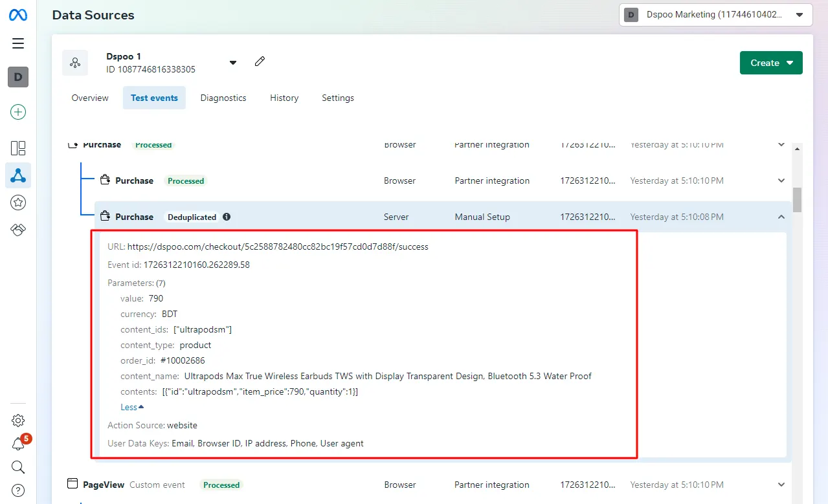Select the Data Sources sidebar icon

pyautogui.click(x=18, y=175)
